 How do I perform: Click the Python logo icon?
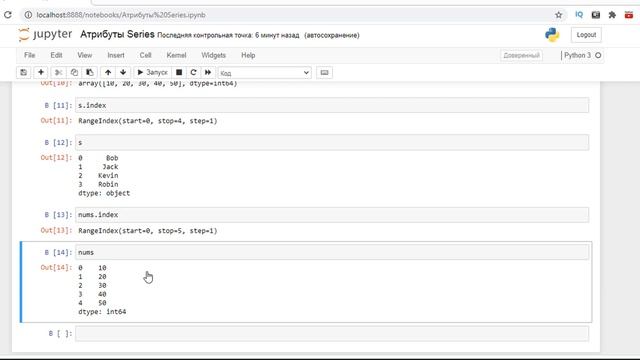pyautogui.click(x=552, y=35)
